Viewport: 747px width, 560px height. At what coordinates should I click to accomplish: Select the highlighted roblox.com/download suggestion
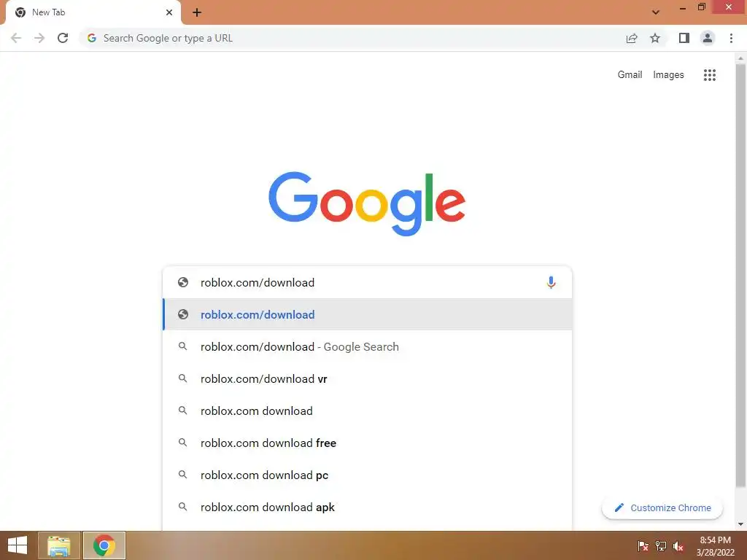[x=368, y=314]
